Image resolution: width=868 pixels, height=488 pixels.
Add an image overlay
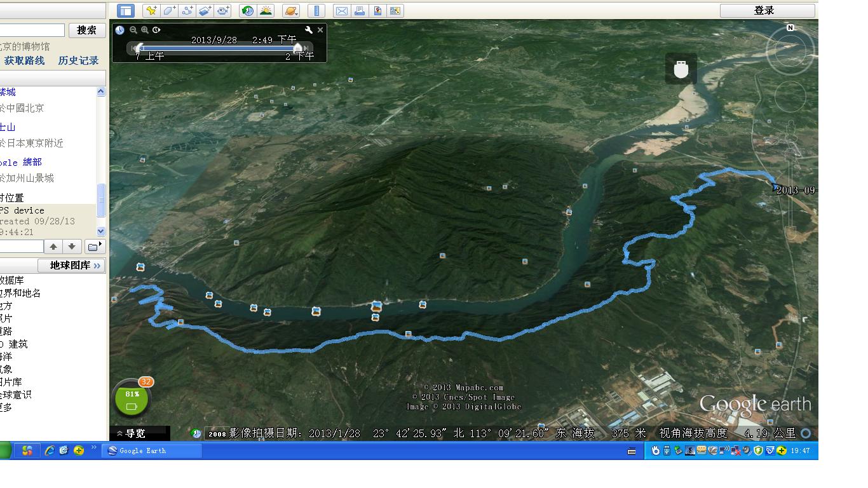click(x=205, y=11)
